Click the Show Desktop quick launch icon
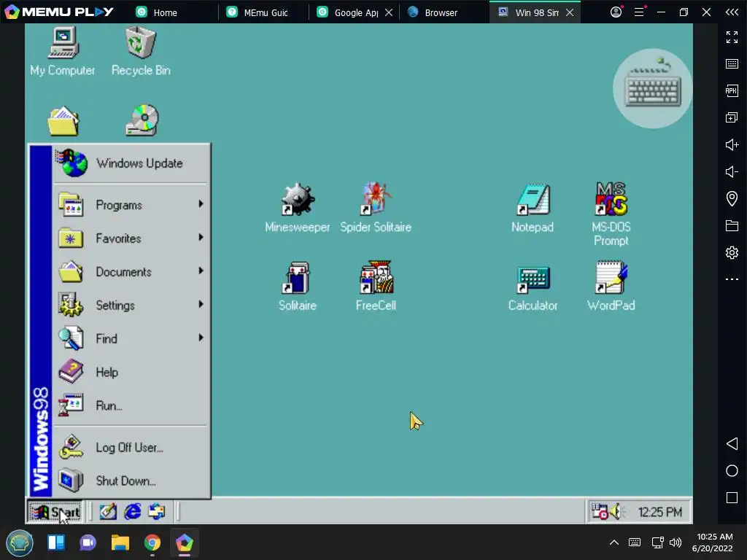The width and height of the screenshot is (747, 560). 108,512
